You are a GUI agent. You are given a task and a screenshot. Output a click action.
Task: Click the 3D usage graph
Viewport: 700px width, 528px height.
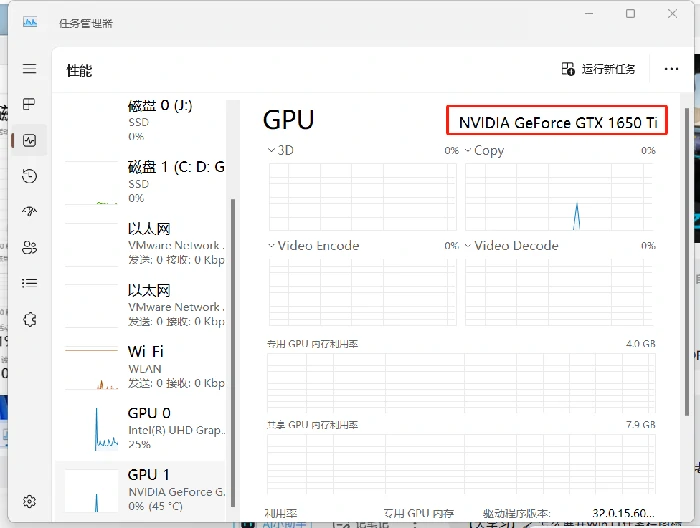click(x=362, y=197)
